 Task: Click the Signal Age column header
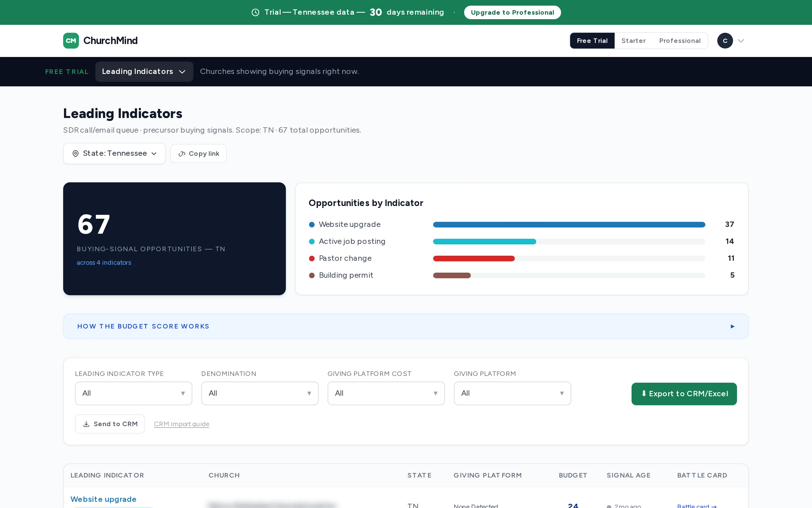[628, 476]
